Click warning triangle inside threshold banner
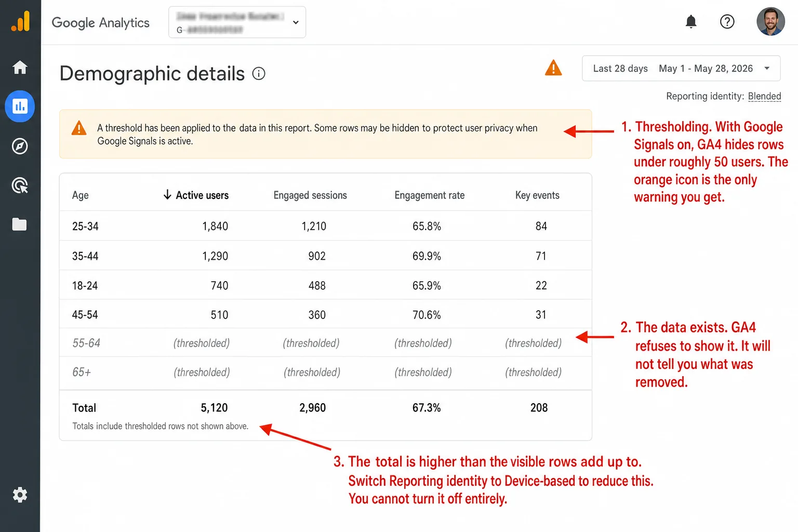This screenshot has height=532, width=798. [x=78, y=128]
